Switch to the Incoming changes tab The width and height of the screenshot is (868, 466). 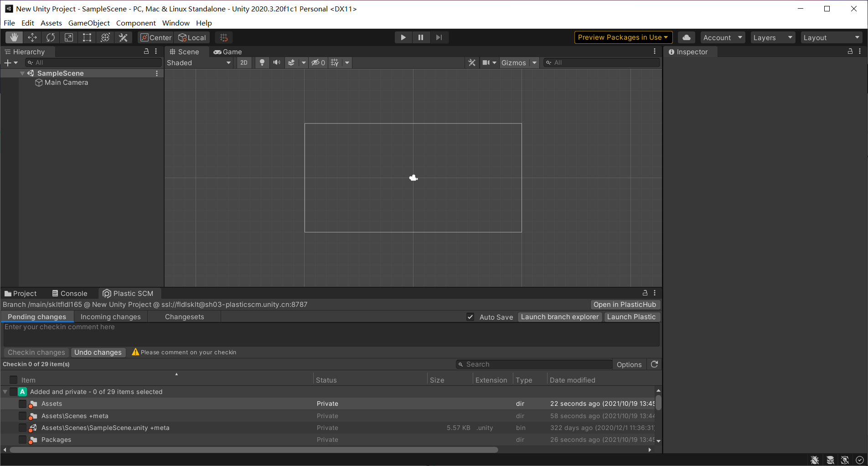coord(110,317)
